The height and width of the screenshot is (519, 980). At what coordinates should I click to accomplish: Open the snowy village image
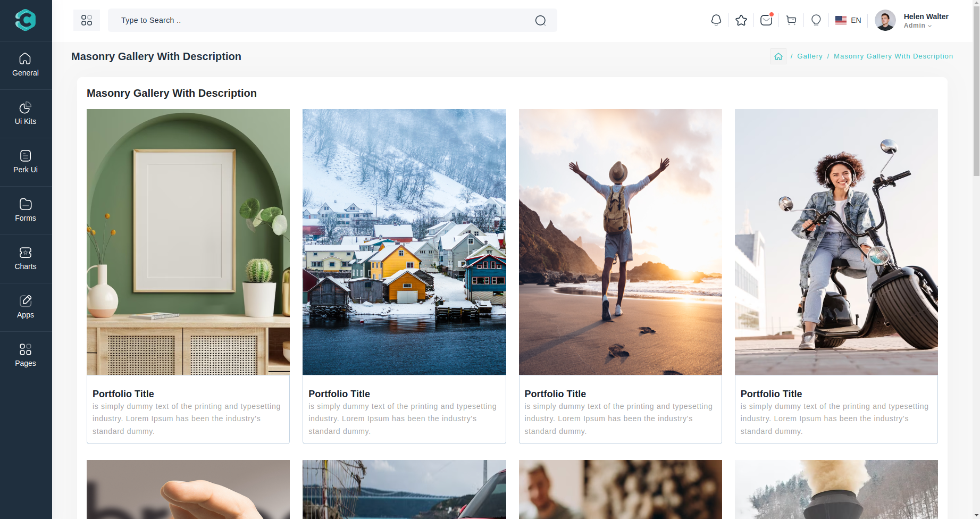click(404, 242)
